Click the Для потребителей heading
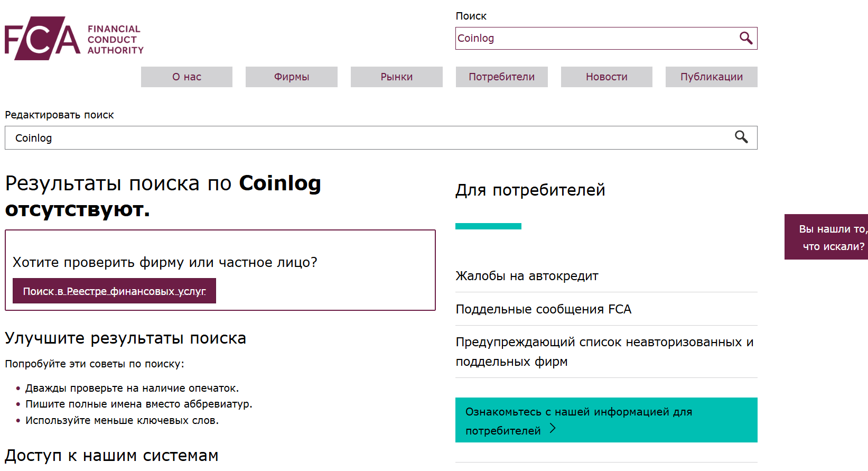This screenshot has width=868, height=471. point(530,190)
